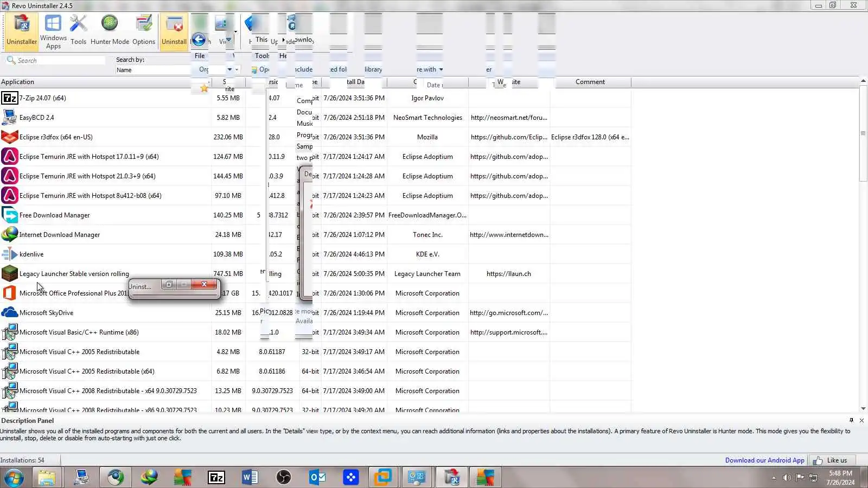The image size is (868, 488).
Task: Open the Tools module
Action: coord(78,31)
